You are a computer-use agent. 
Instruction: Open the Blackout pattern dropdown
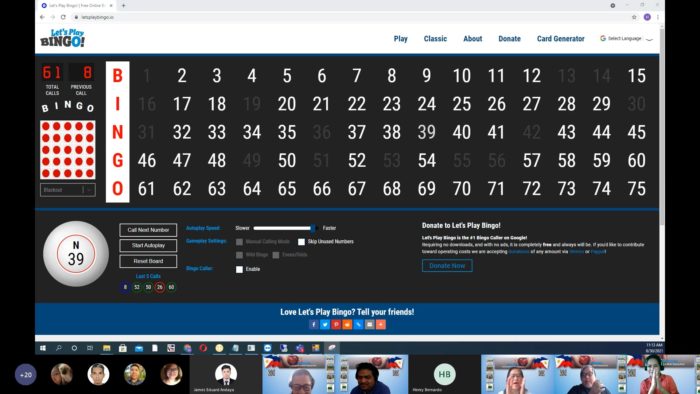68,190
